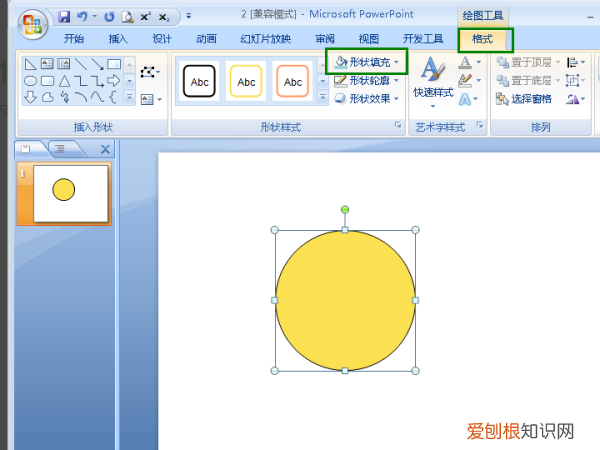
Task: Open the 形状填充 shape fill dropdown
Action: pos(370,62)
